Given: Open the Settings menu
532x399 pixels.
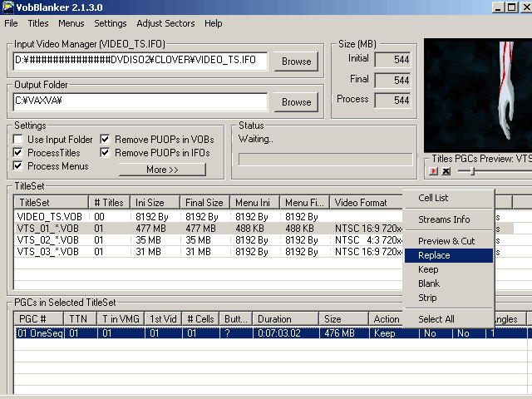Looking at the screenshot, I should (x=111, y=23).
